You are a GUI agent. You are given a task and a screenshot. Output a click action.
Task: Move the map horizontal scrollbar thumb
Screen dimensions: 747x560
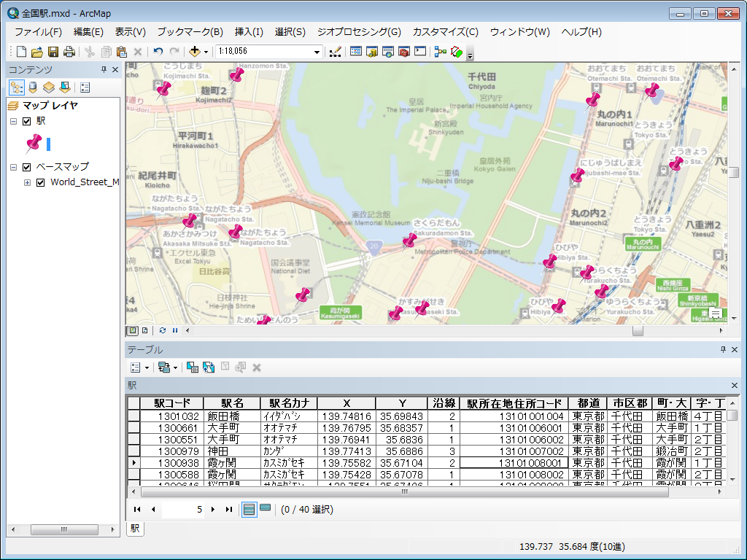tap(638, 330)
